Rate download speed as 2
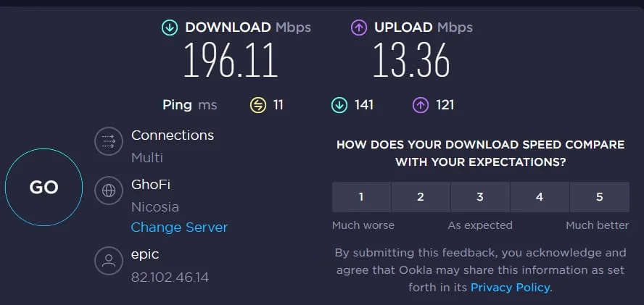 point(421,197)
